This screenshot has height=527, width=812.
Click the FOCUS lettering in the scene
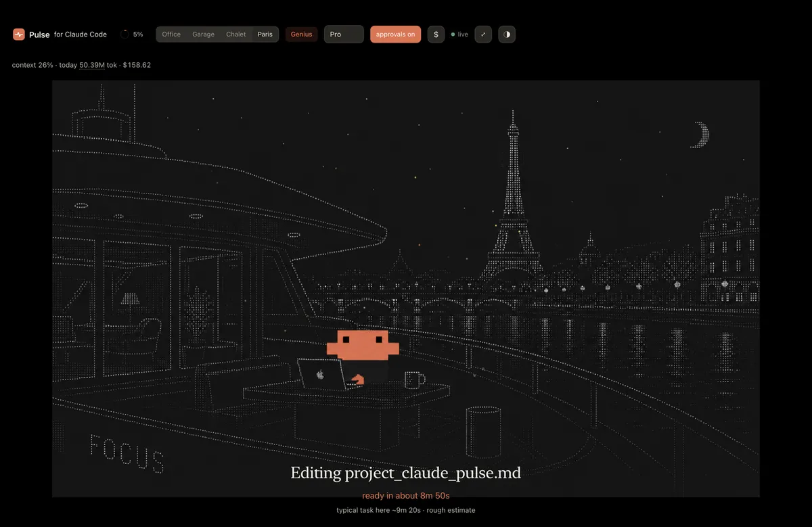pyautogui.click(x=127, y=453)
